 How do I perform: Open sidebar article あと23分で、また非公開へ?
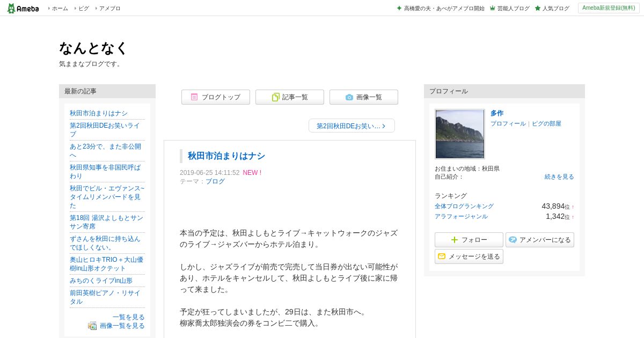[x=105, y=151]
